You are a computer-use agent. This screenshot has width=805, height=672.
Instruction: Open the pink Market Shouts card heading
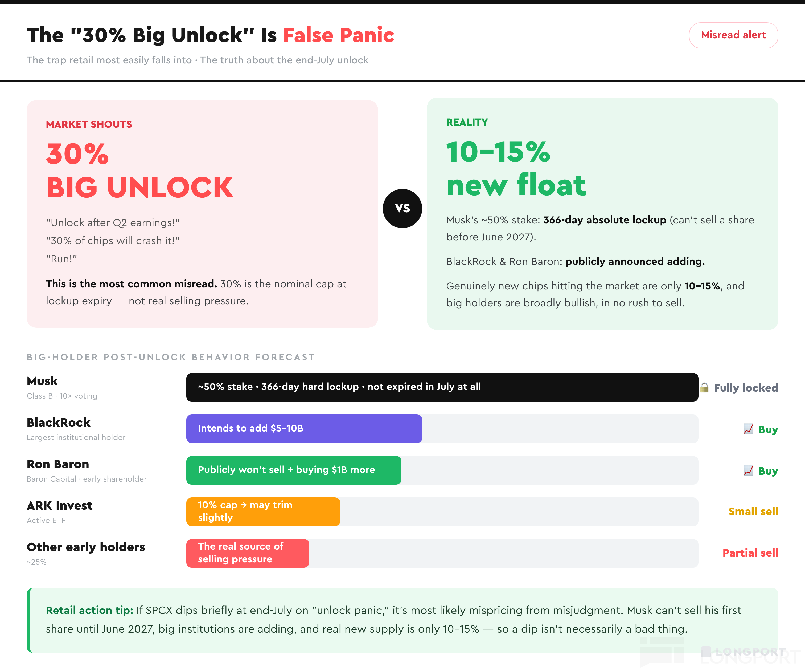pyautogui.click(x=89, y=124)
